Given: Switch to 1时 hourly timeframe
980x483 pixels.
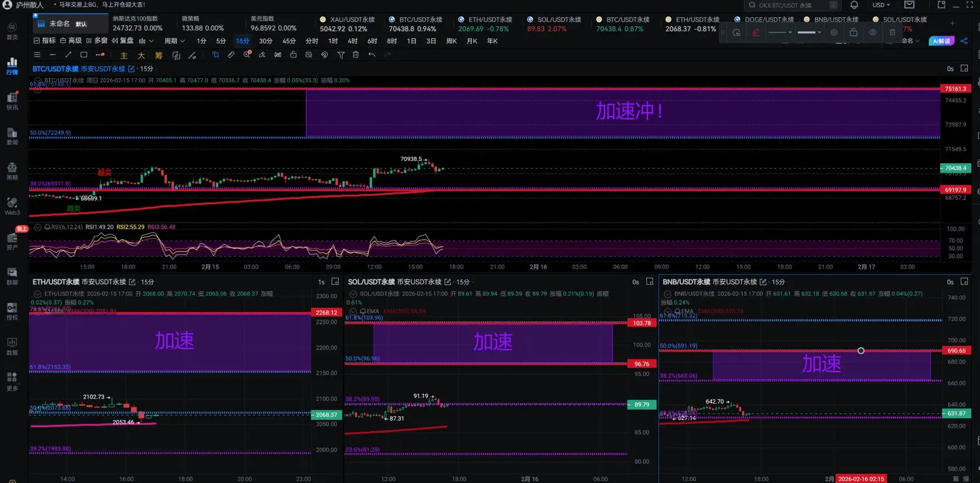Looking at the screenshot, I should (333, 41).
